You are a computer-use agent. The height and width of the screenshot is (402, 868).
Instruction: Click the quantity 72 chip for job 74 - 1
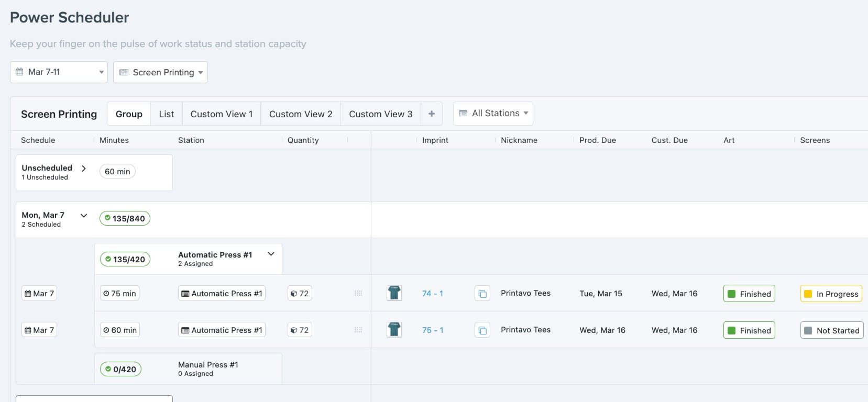point(300,294)
